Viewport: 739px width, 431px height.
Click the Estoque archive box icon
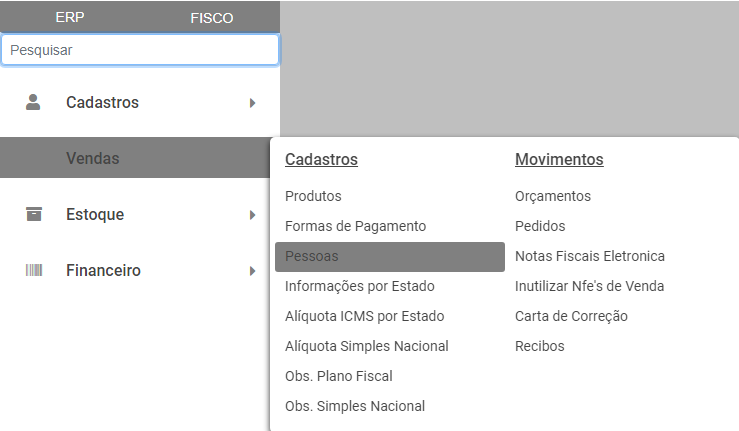pos(34,214)
